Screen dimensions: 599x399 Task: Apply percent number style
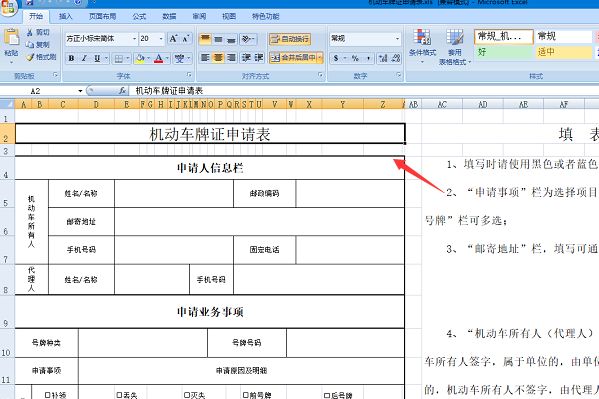point(355,58)
